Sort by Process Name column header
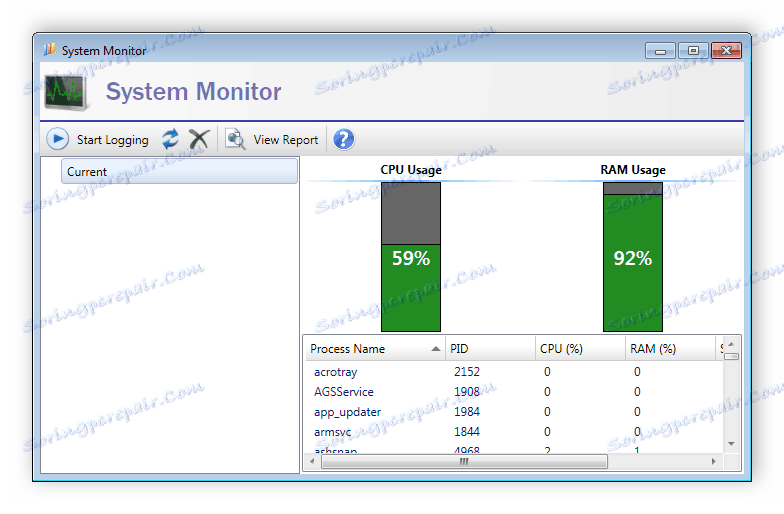784x514 pixels. pos(375,349)
